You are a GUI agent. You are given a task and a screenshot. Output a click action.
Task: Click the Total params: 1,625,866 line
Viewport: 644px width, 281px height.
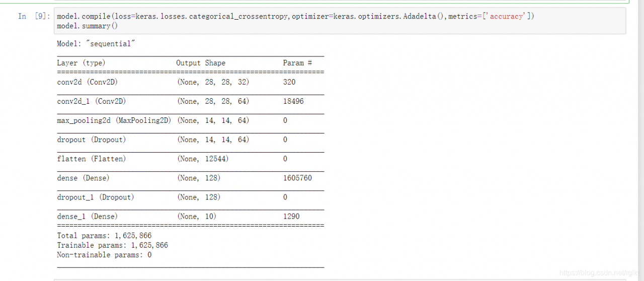point(104,236)
